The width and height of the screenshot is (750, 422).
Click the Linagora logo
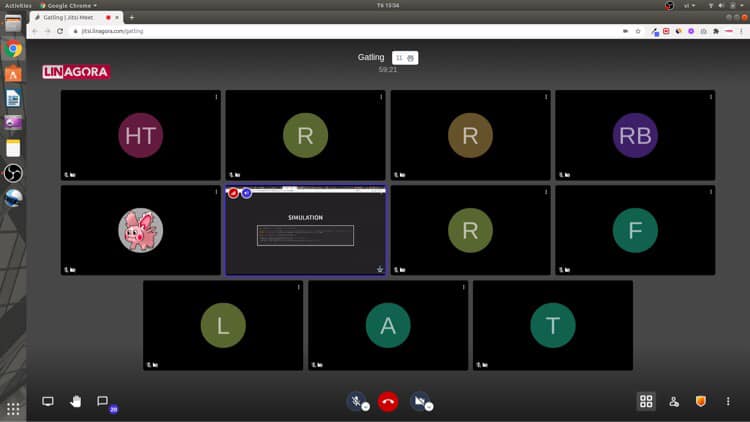pos(76,72)
